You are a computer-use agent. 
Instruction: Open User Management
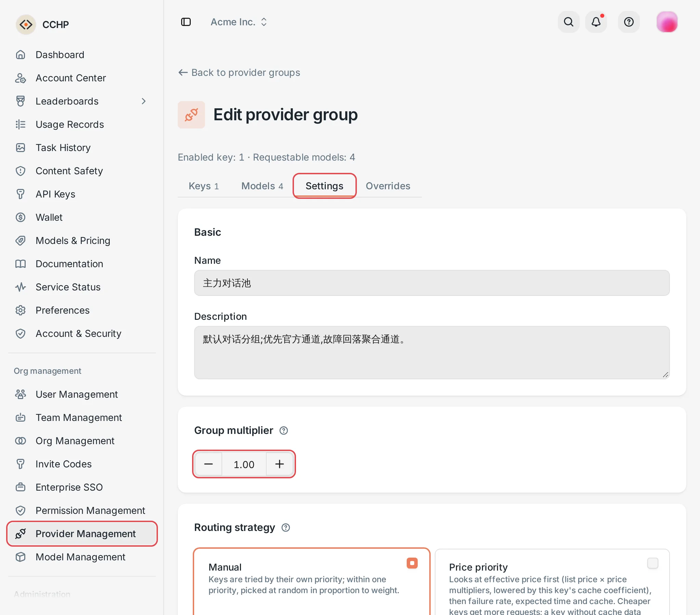click(x=82, y=395)
